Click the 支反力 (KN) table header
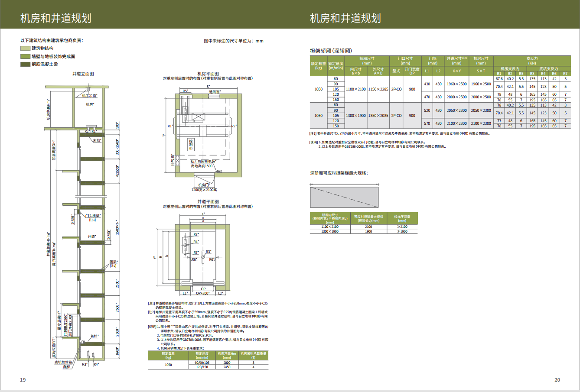Screen dimensions: 580x392 (532, 61)
